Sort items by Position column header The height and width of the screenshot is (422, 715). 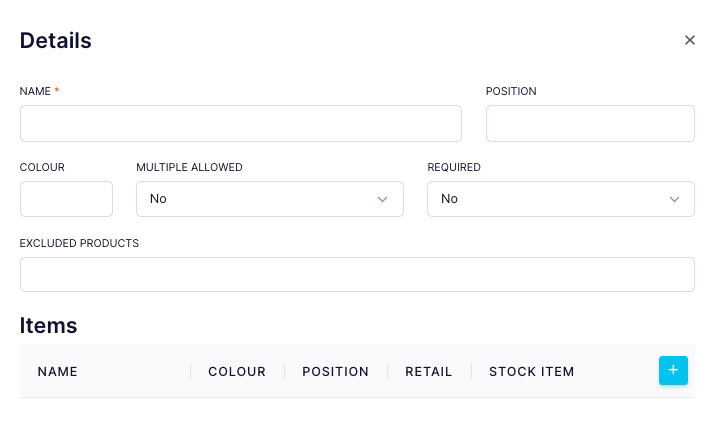335,371
